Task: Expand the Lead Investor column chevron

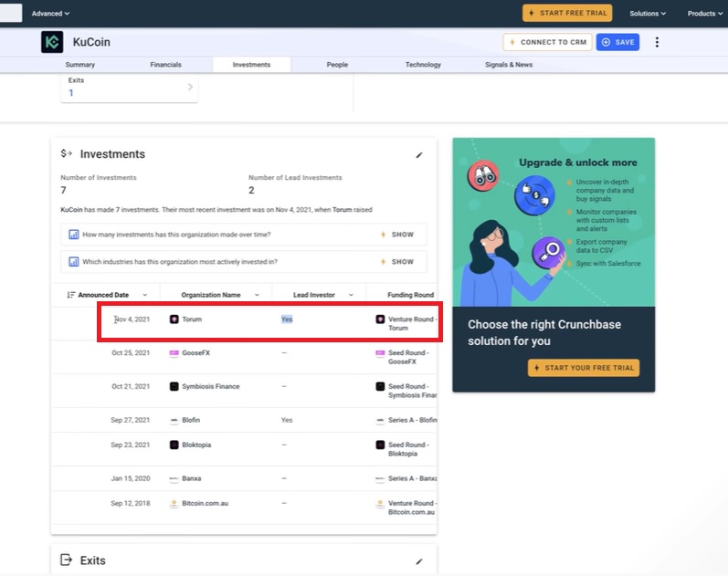Action: [x=351, y=295]
